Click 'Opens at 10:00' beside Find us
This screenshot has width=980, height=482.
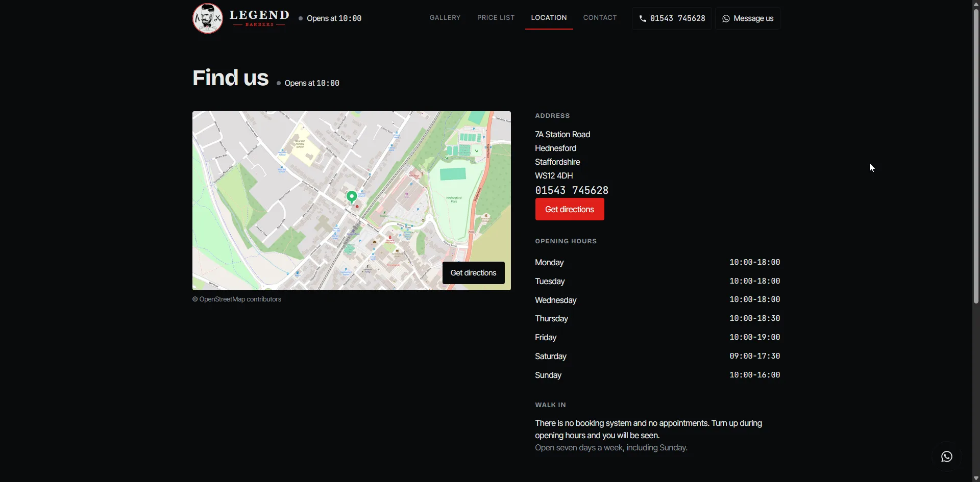308,83
